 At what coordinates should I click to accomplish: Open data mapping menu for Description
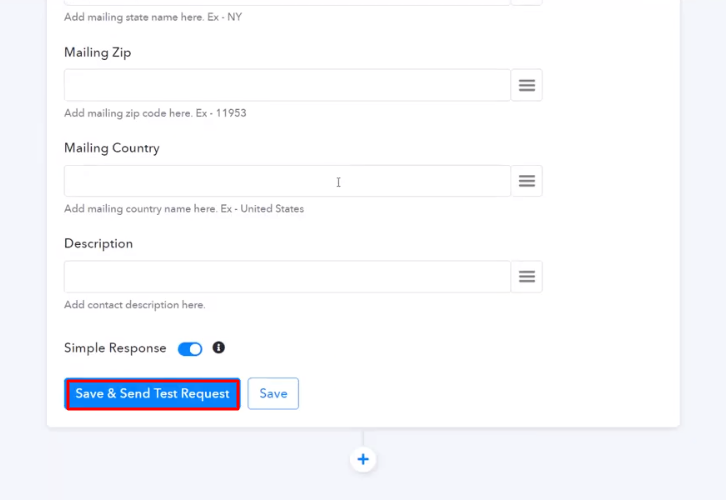point(526,277)
